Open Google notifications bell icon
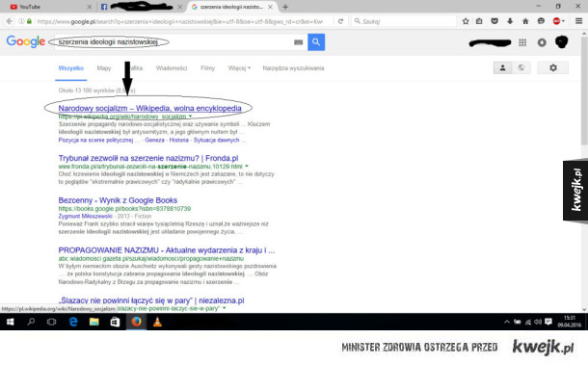This screenshot has width=588, height=365. point(542,42)
